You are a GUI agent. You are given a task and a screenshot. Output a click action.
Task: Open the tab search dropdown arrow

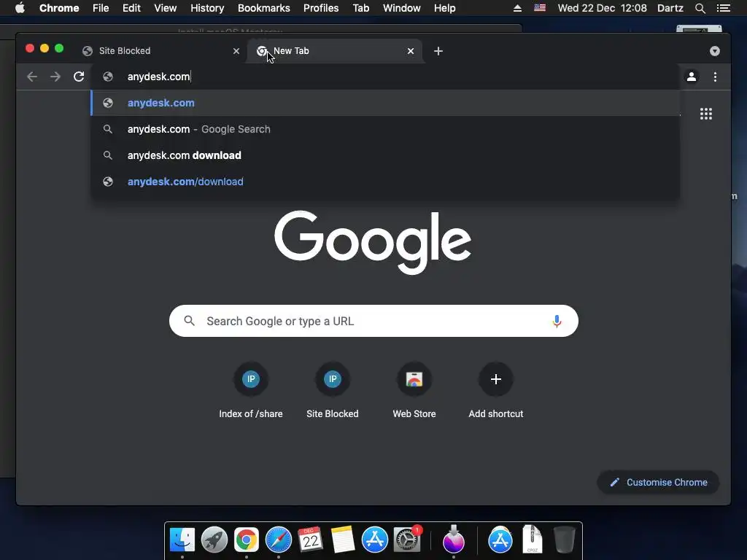tap(715, 51)
